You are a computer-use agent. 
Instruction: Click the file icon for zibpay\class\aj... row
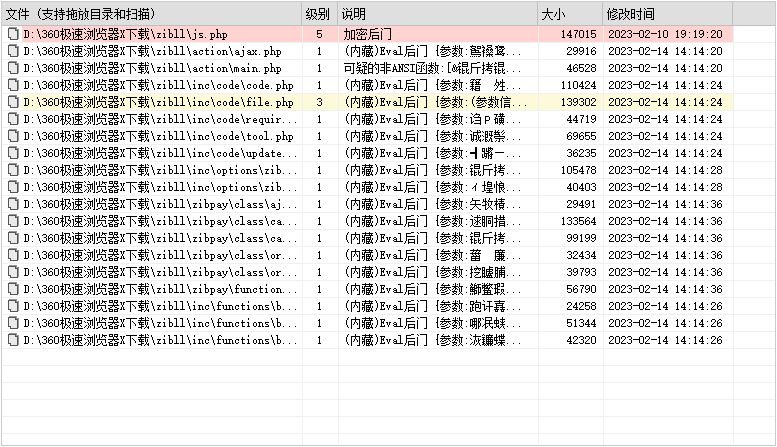13,204
